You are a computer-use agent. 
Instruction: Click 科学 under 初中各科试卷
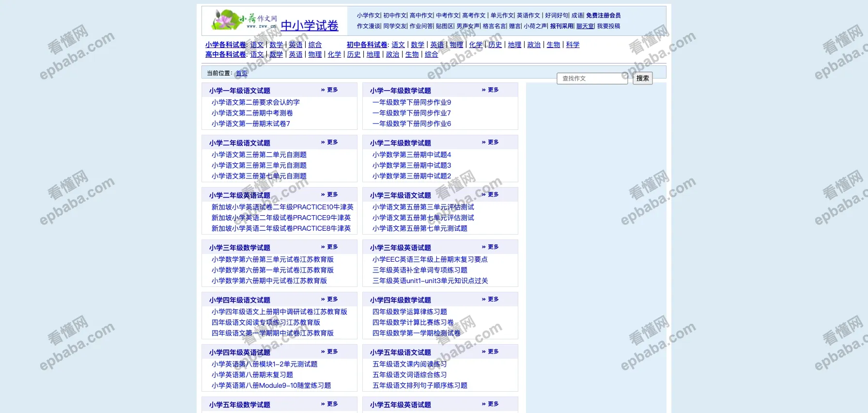click(x=573, y=45)
